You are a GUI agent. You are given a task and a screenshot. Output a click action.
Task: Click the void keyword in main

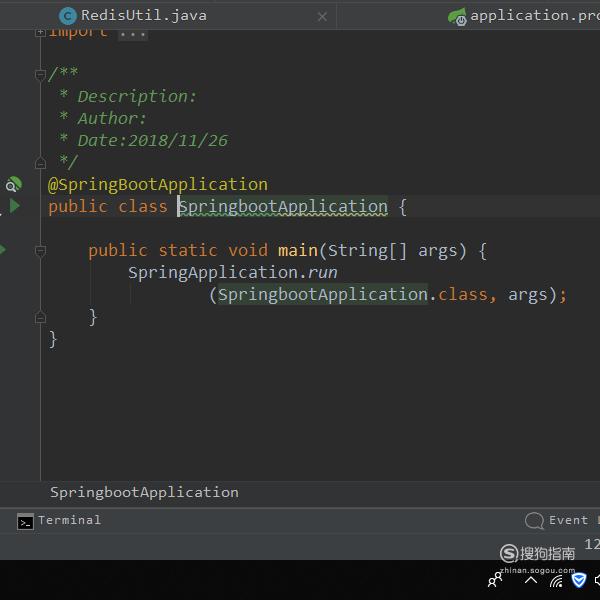tap(248, 251)
